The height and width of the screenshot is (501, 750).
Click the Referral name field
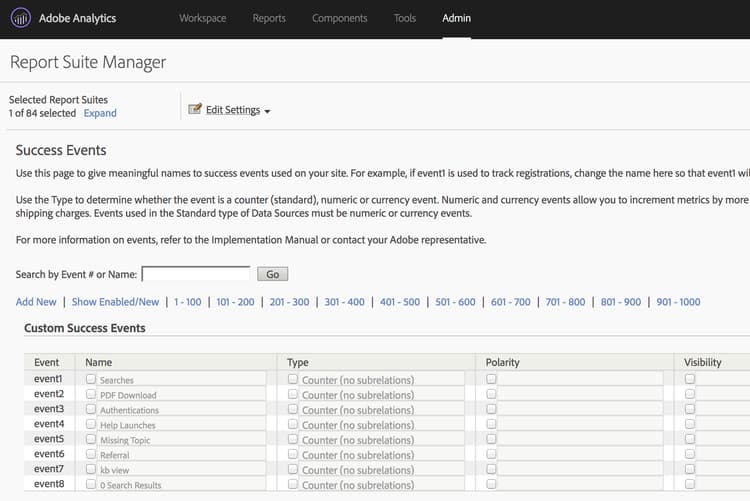click(x=182, y=455)
